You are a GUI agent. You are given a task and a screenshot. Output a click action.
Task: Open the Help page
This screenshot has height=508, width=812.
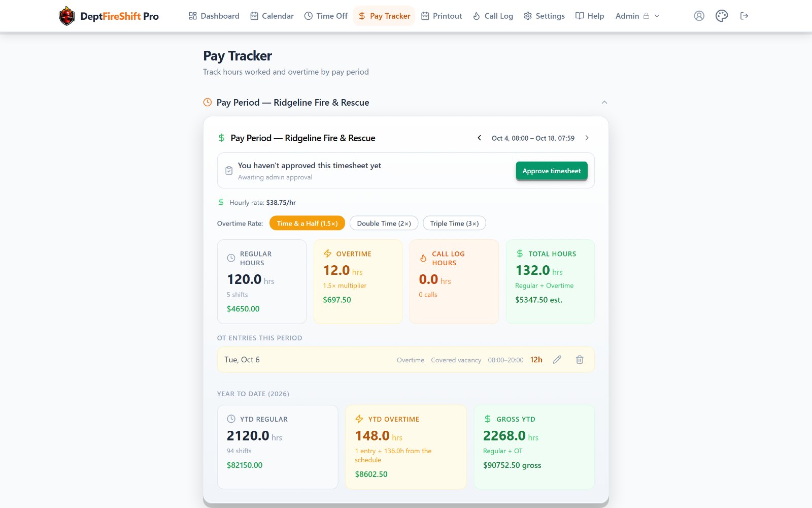(x=590, y=16)
